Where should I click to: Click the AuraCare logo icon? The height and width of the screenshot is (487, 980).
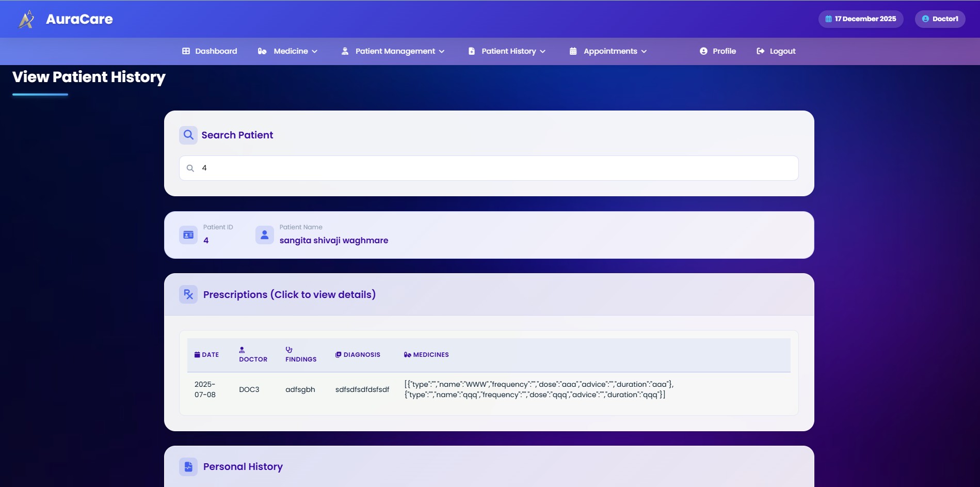click(x=26, y=20)
